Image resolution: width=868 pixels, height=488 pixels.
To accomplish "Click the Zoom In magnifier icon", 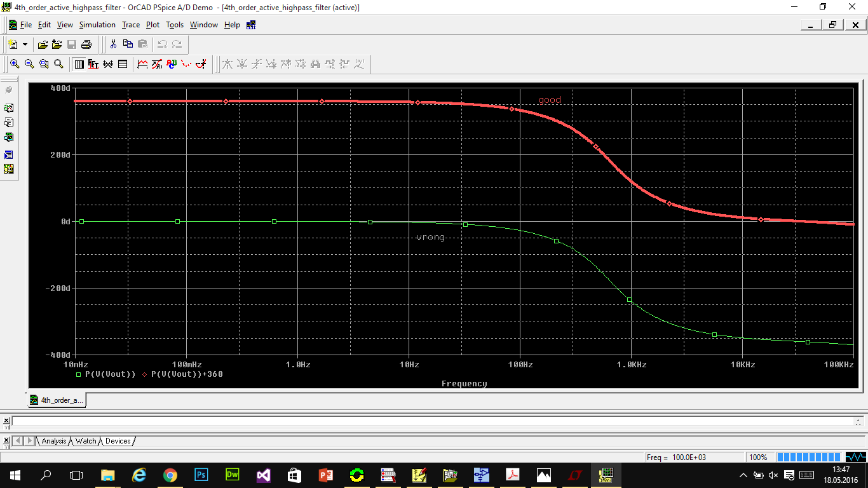I will pyautogui.click(x=15, y=64).
